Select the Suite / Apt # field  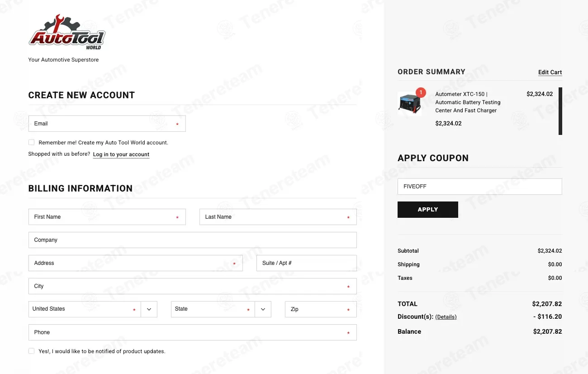(x=306, y=263)
